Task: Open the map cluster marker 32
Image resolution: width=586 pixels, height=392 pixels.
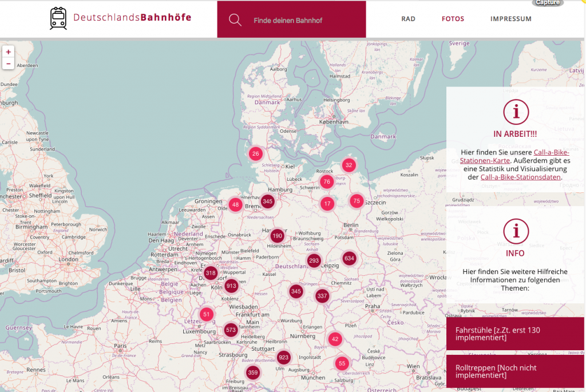Action: coord(349,165)
